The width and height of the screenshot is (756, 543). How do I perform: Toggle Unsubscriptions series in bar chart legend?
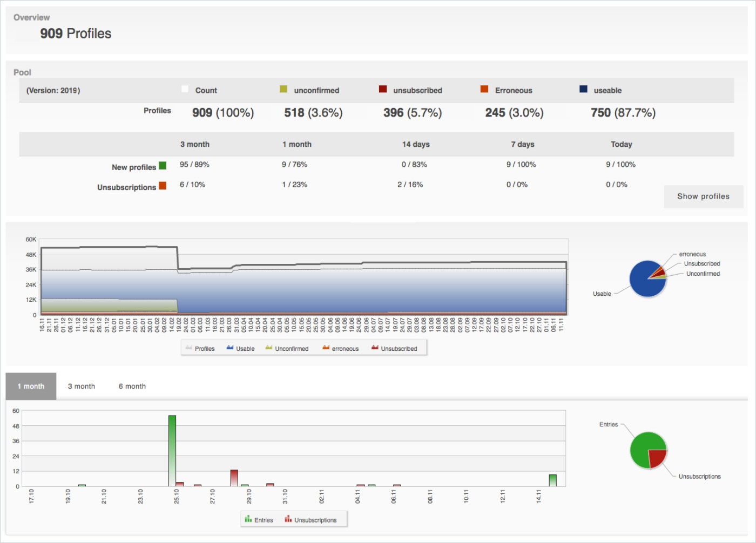coord(310,520)
